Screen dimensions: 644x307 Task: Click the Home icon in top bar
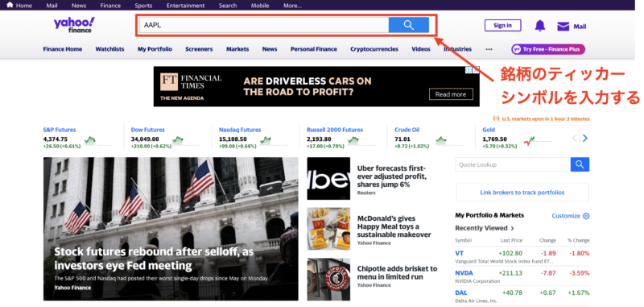pos(10,6)
